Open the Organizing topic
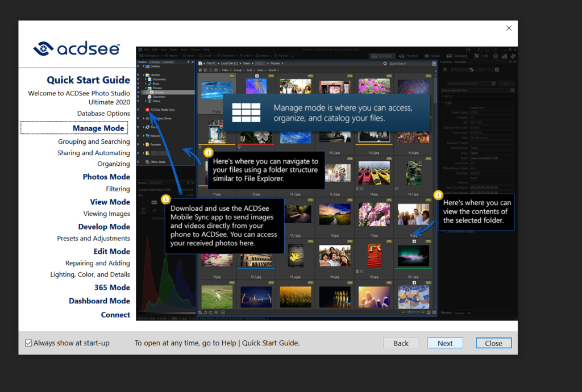Image resolution: width=582 pixels, height=392 pixels. click(114, 164)
